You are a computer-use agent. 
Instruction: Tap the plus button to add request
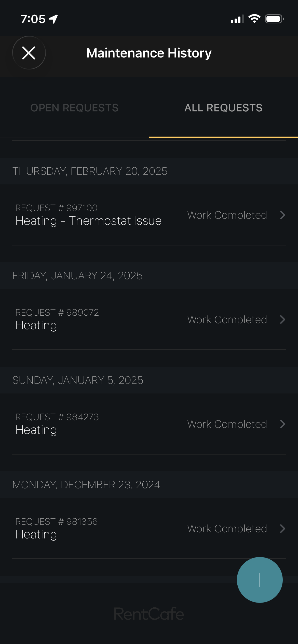click(260, 580)
